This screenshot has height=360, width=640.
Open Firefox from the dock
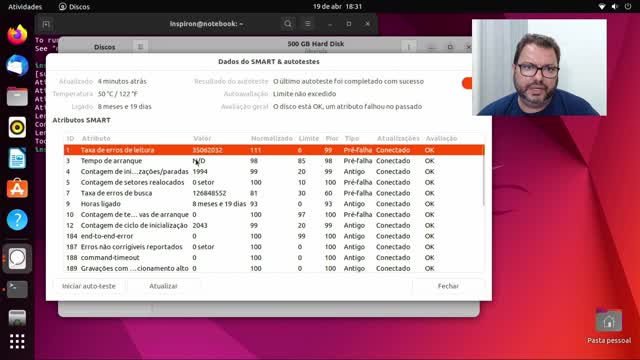17,35
